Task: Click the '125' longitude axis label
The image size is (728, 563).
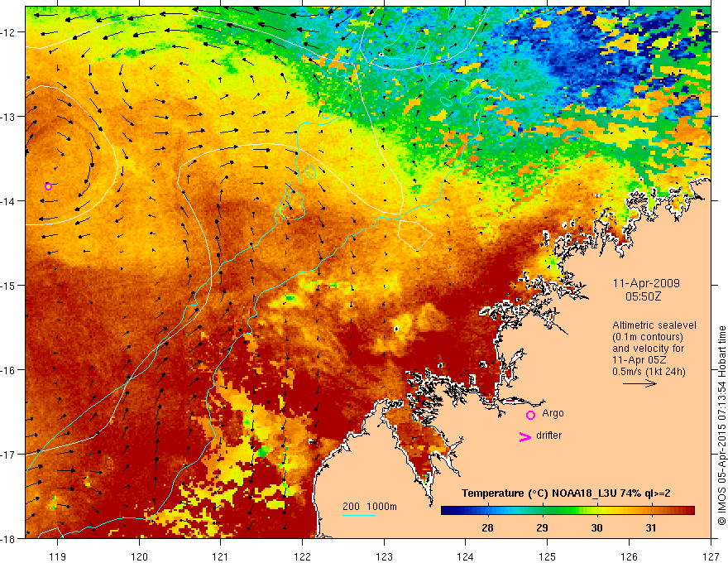Action: tap(547, 556)
